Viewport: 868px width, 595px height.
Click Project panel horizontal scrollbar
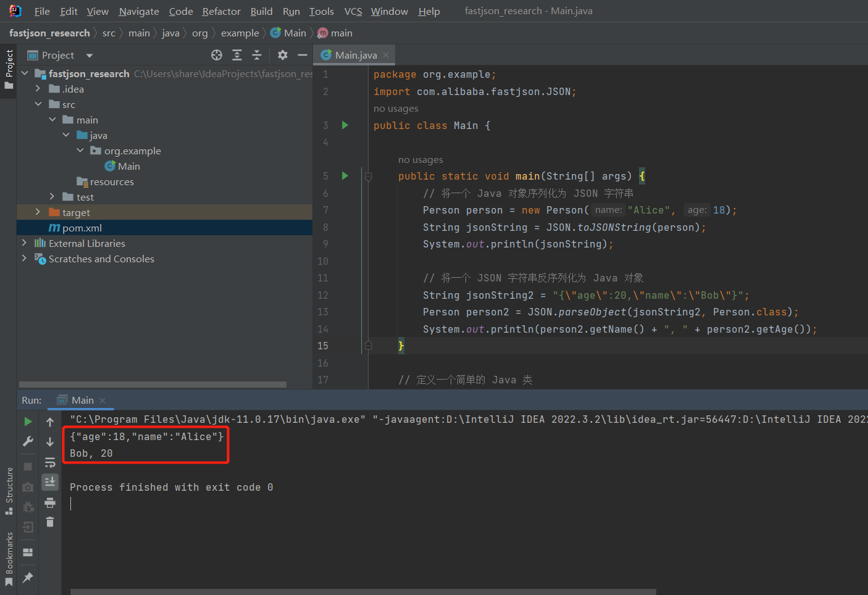152,384
